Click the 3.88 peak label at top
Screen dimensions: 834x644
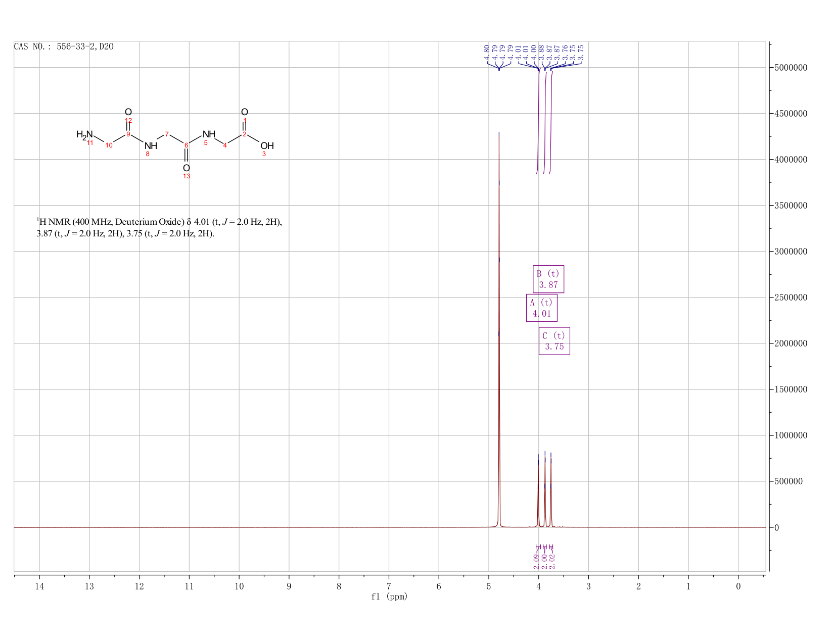click(542, 52)
